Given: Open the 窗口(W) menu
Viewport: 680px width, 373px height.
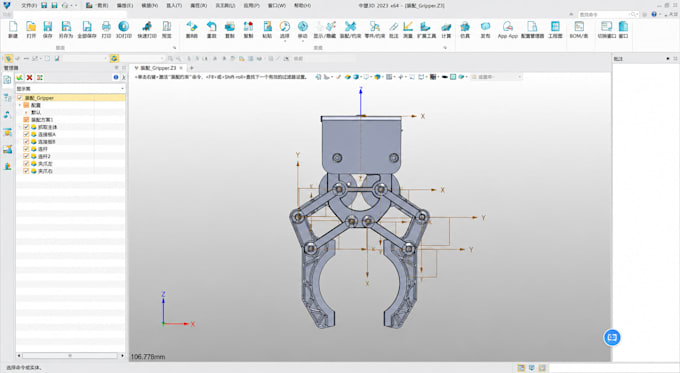Looking at the screenshot, I should (x=277, y=6).
